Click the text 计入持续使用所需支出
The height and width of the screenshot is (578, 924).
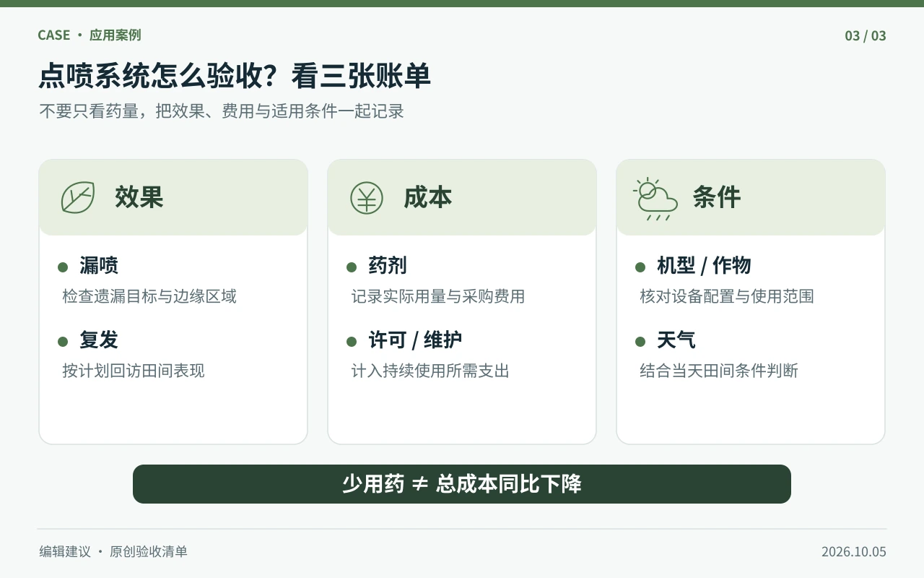pos(430,371)
